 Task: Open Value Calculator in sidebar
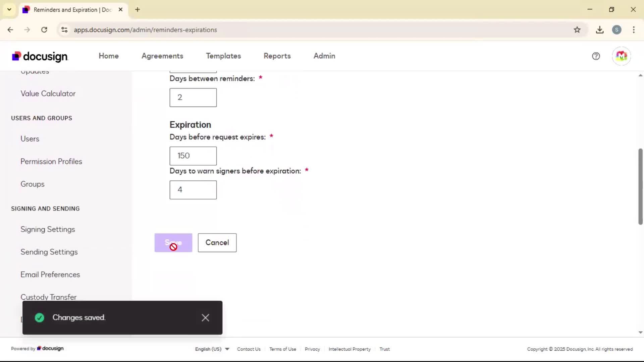point(48,94)
